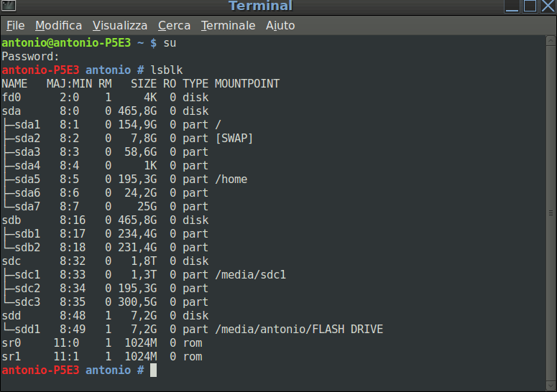Click the window menu icon in title bar
This screenshot has width=557, height=392.
coord(9,6)
